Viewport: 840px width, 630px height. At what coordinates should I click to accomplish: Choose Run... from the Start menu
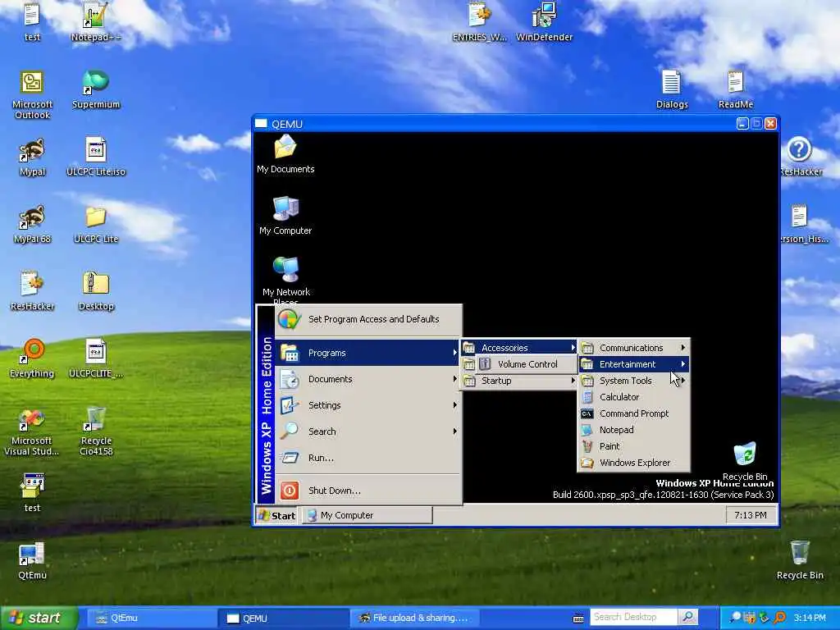tap(368, 458)
